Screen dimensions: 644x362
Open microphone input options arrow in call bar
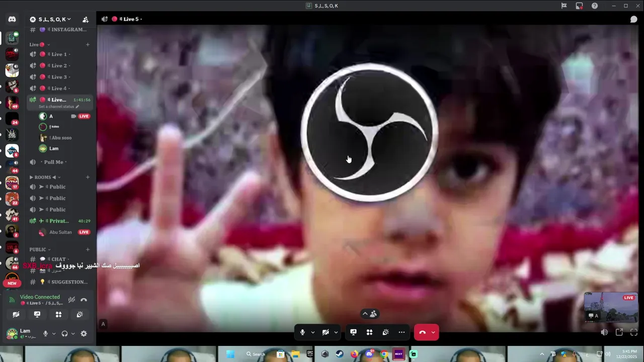(313, 332)
